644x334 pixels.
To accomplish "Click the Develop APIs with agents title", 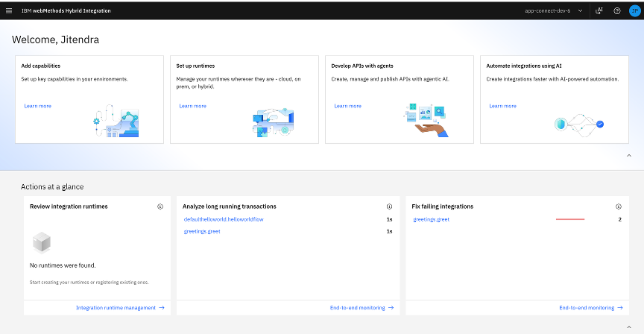I will (x=362, y=66).
